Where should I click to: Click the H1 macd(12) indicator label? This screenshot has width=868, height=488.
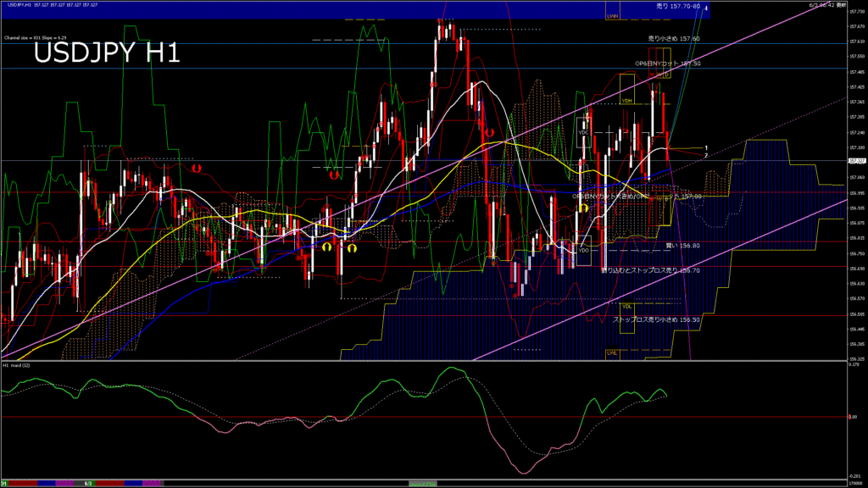17,365
